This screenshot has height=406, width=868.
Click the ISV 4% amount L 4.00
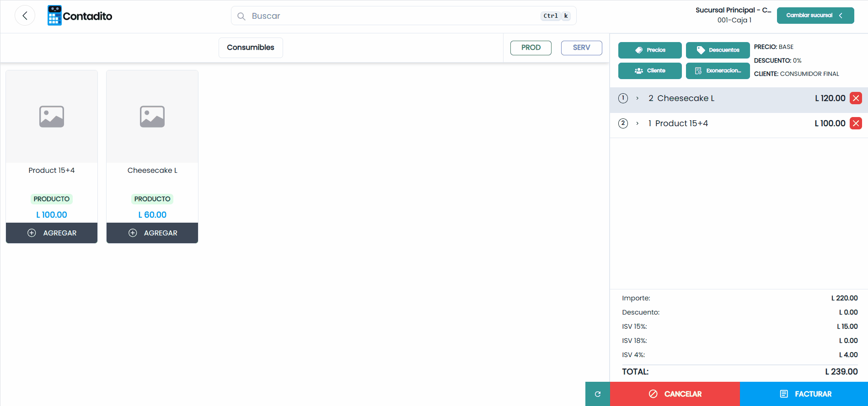[x=848, y=355]
